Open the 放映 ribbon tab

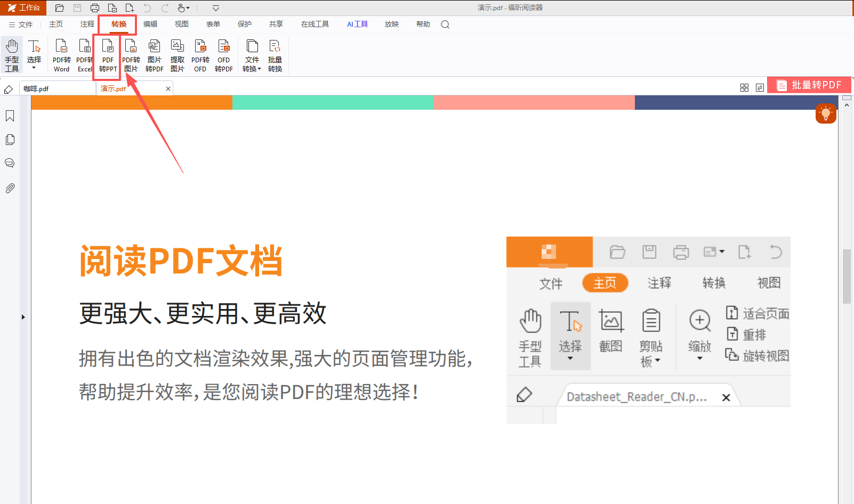coord(392,25)
